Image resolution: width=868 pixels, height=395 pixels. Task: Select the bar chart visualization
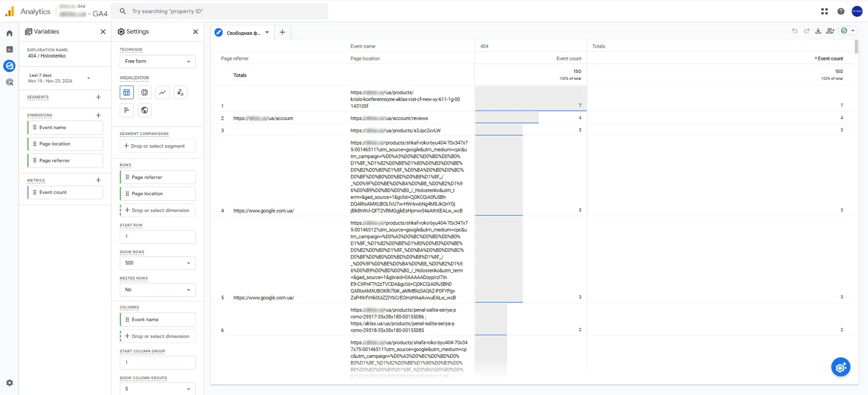127,110
